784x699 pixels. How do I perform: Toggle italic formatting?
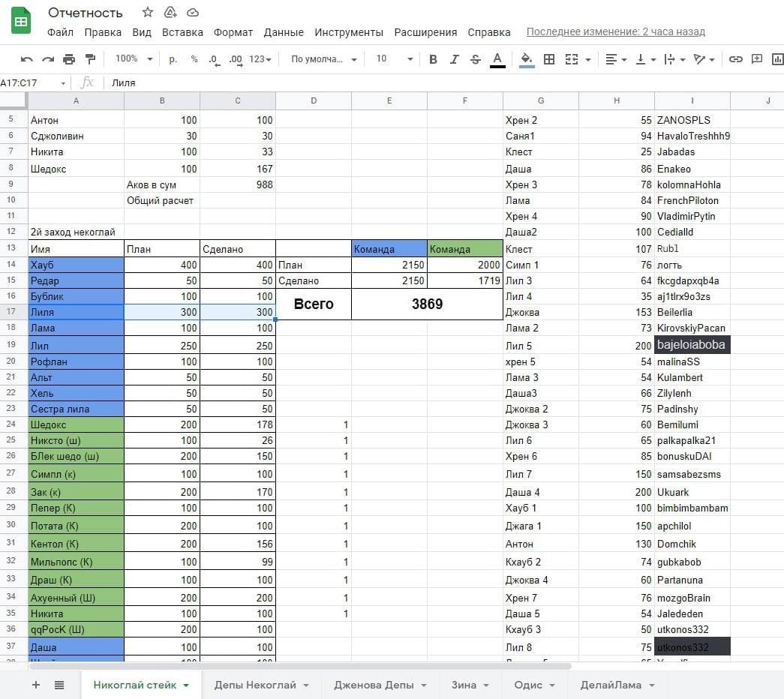(x=454, y=59)
